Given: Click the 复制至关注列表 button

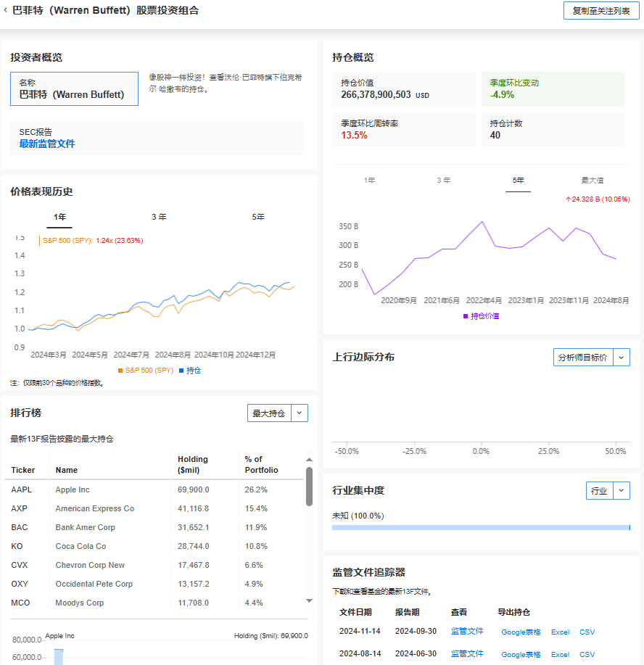Looking at the screenshot, I should (601, 11).
